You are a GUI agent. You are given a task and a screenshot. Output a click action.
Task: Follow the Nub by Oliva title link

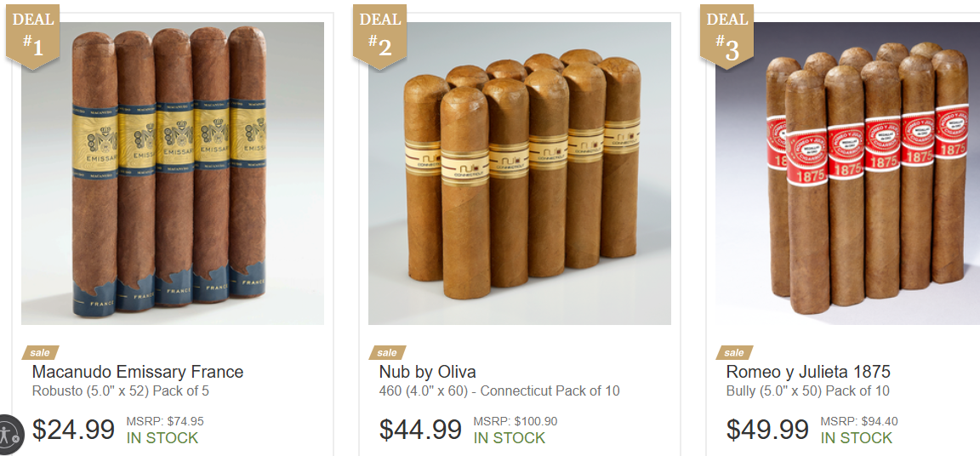[x=428, y=373]
